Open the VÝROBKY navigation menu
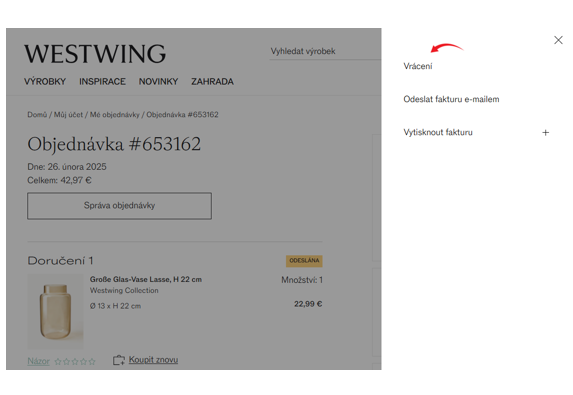 tap(45, 81)
